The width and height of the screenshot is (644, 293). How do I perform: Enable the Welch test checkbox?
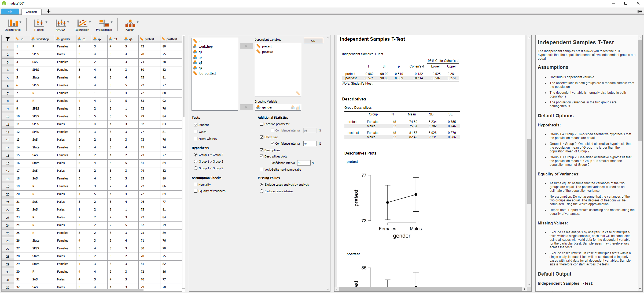pyautogui.click(x=196, y=132)
